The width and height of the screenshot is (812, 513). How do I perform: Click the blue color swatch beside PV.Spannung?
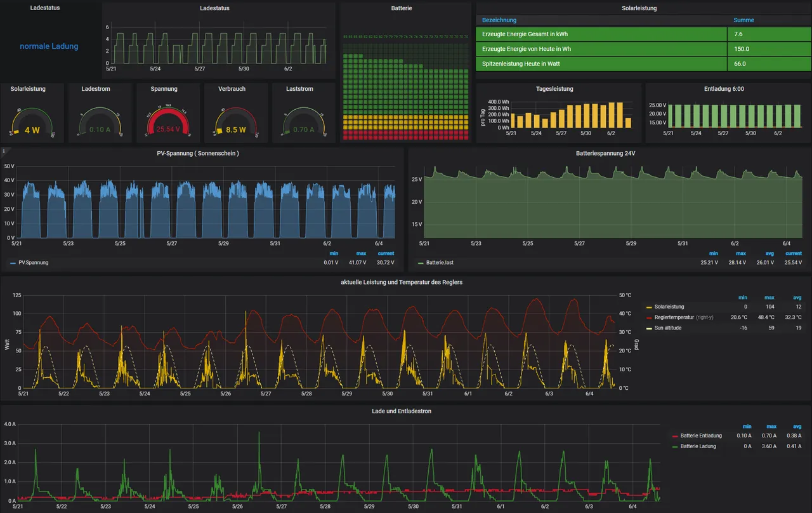13,262
